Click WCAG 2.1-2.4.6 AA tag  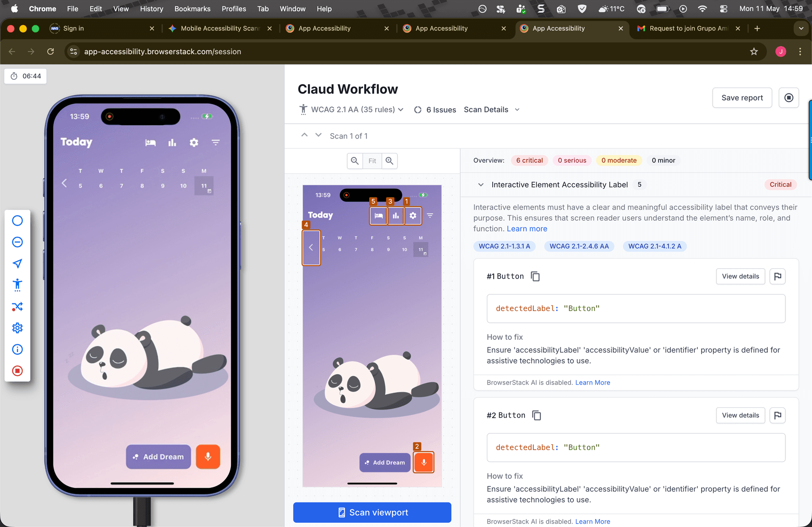(x=579, y=246)
